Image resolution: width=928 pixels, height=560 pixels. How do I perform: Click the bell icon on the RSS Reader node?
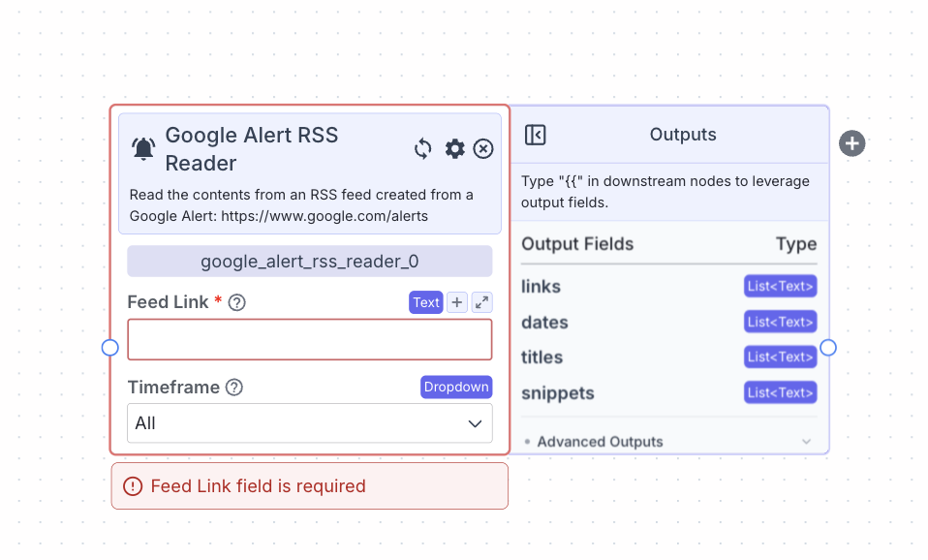click(143, 149)
